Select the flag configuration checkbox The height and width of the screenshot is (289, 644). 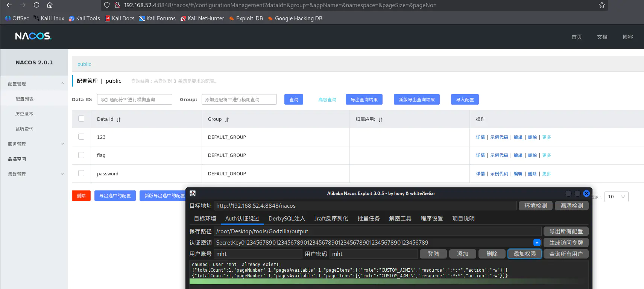coord(81,155)
